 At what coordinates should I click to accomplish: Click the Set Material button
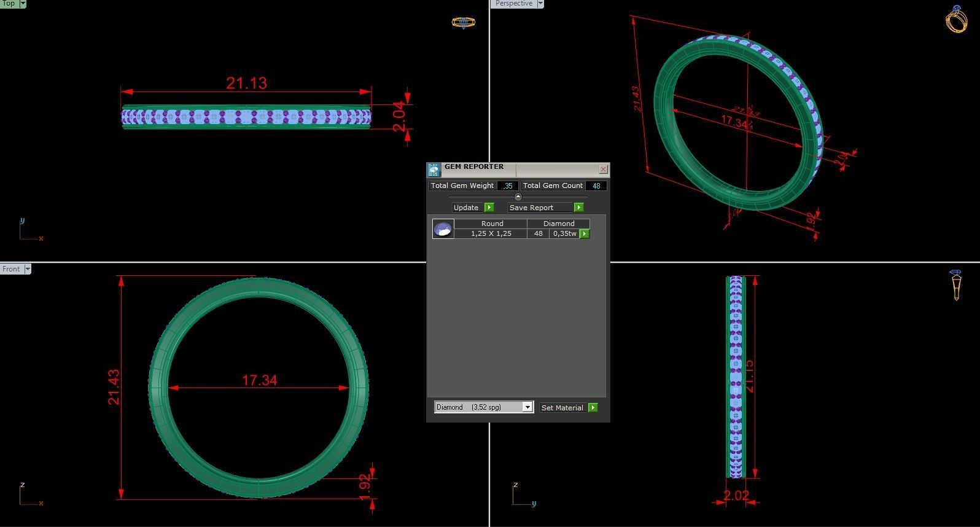(x=563, y=407)
